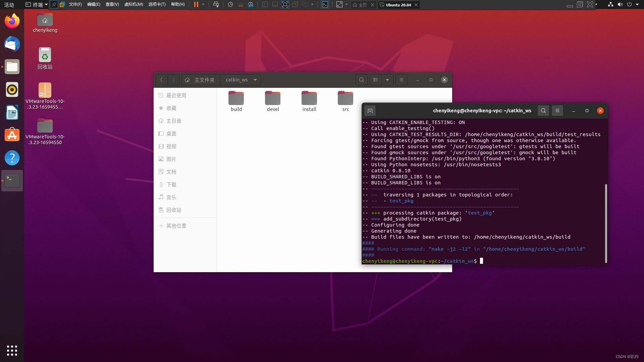The width and height of the screenshot is (644, 362).
Task: Open the Rhythmbox music player icon
Action: pyautogui.click(x=12, y=89)
